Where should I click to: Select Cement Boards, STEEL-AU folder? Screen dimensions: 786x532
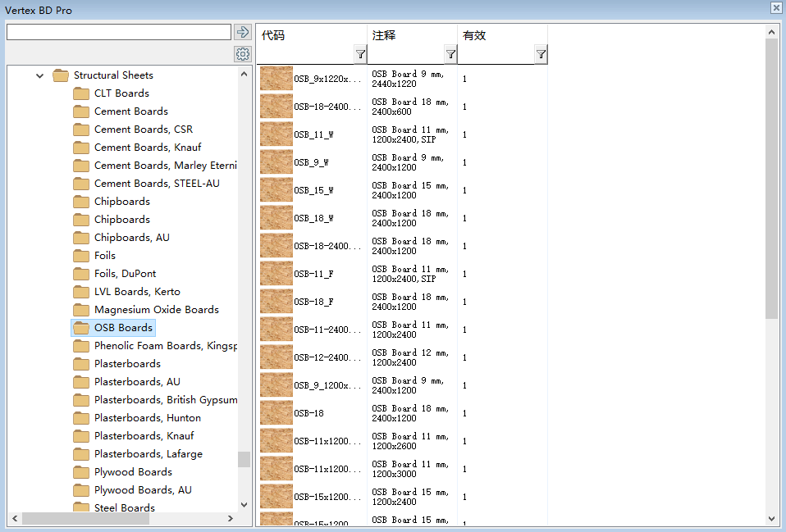click(157, 184)
